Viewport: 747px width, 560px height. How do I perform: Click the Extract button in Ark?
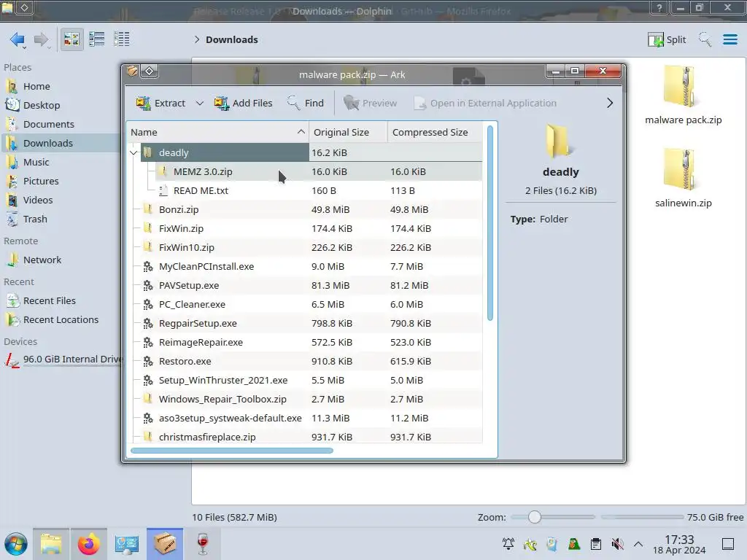pyautogui.click(x=160, y=103)
